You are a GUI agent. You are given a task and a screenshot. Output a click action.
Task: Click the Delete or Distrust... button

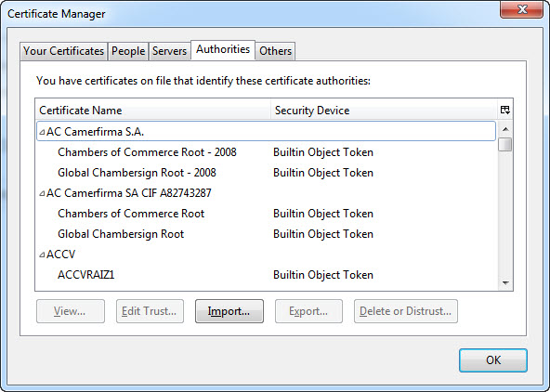click(x=406, y=311)
